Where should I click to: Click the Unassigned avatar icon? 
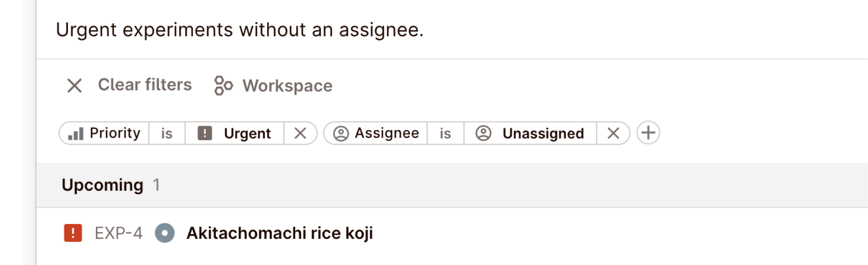(483, 133)
